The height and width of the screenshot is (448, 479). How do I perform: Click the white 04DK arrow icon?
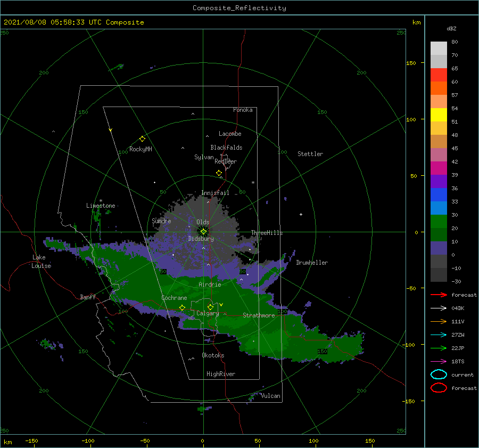click(439, 308)
